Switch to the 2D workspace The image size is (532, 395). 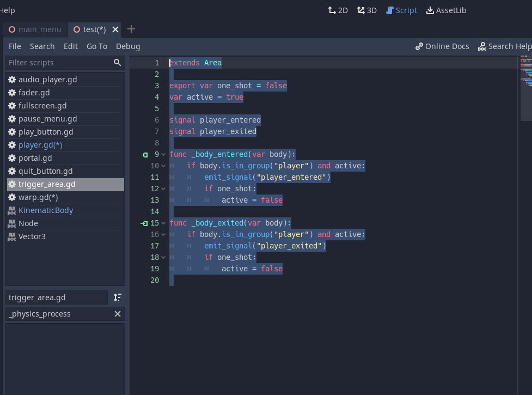(338, 10)
